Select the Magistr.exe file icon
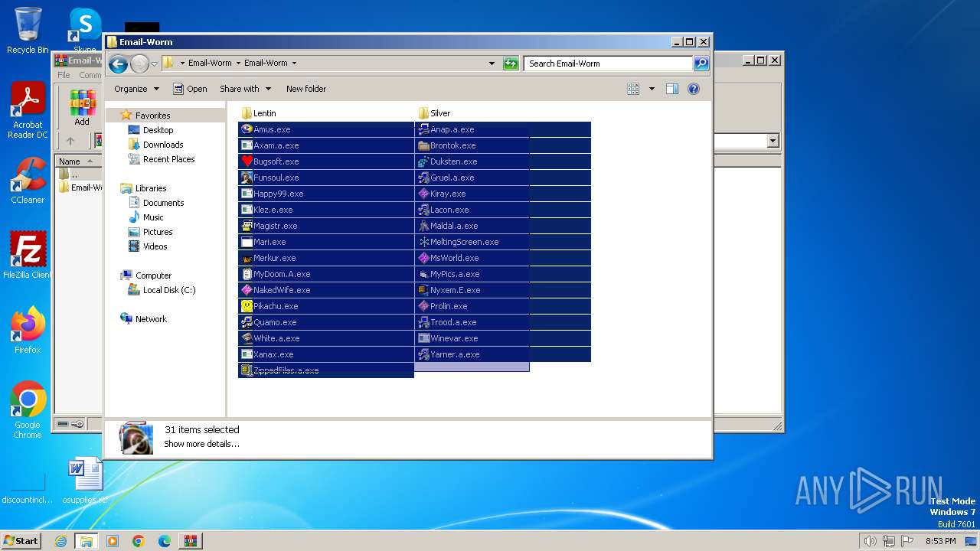The width and height of the screenshot is (980, 551). tap(247, 226)
